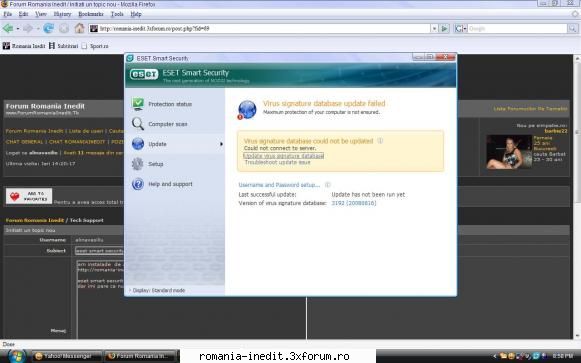The width and height of the screenshot is (581, 363).
Task: Expand the back button history dropdown
Action: click(x=17, y=29)
